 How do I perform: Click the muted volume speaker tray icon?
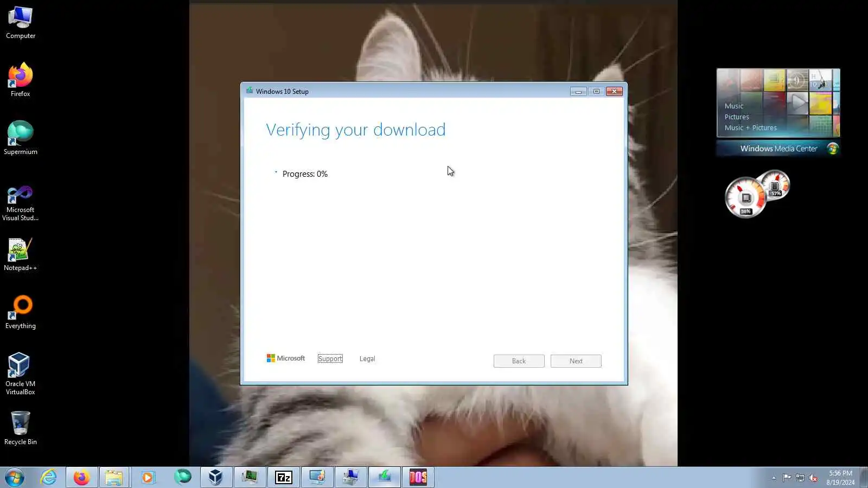tap(813, 478)
